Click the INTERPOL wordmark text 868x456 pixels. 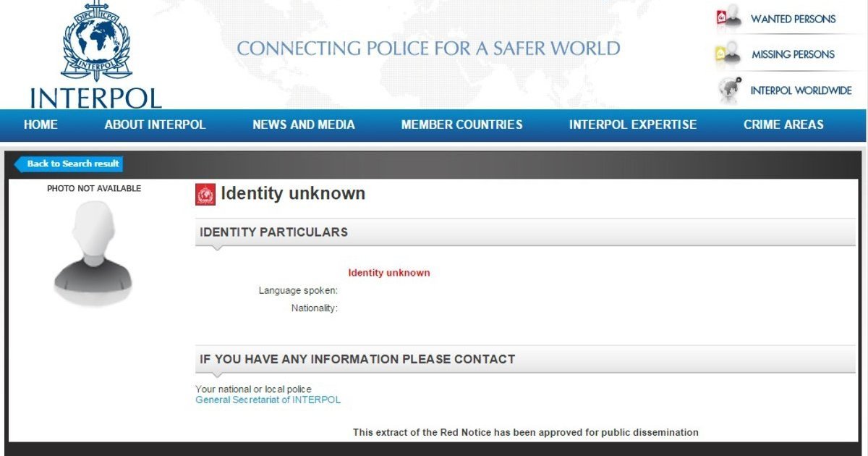point(96,97)
